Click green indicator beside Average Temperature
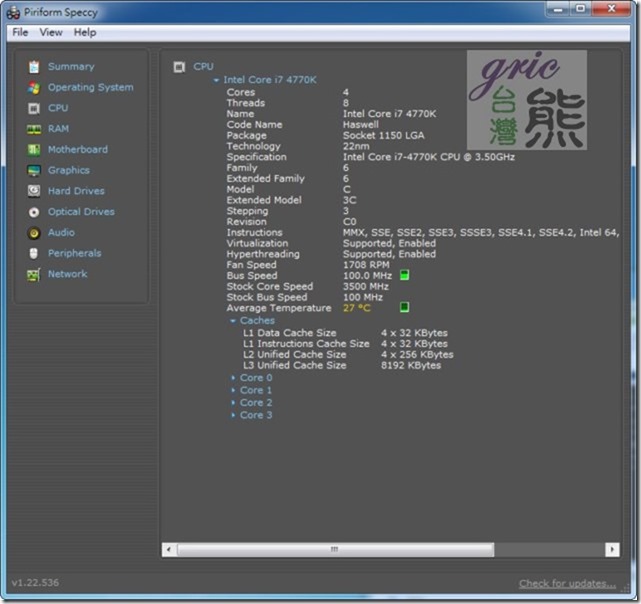This screenshot has height=604, width=641. point(405,308)
